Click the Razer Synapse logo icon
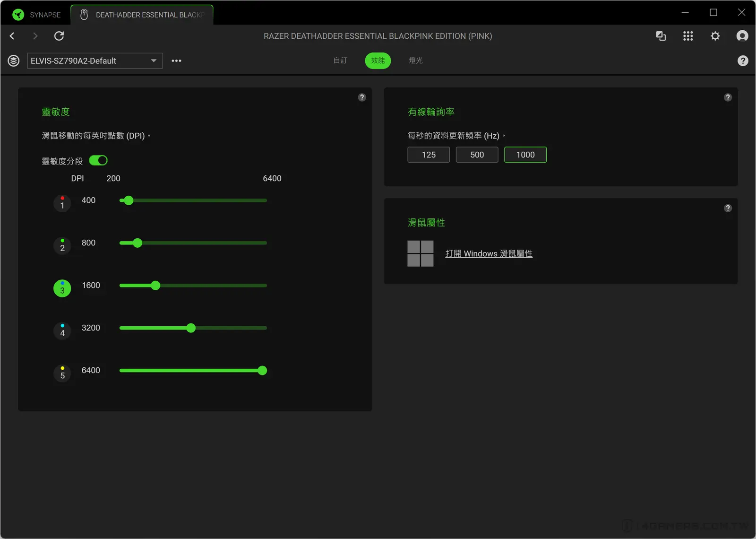Viewport: 756px width, 539px height. tap(18, 15)
